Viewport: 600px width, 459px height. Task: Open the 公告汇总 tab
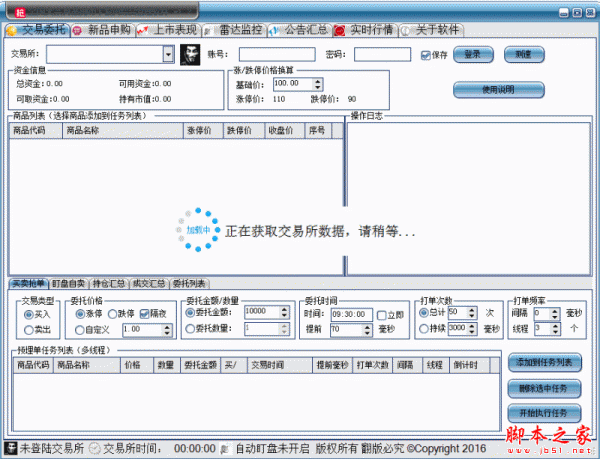[300, 30]
